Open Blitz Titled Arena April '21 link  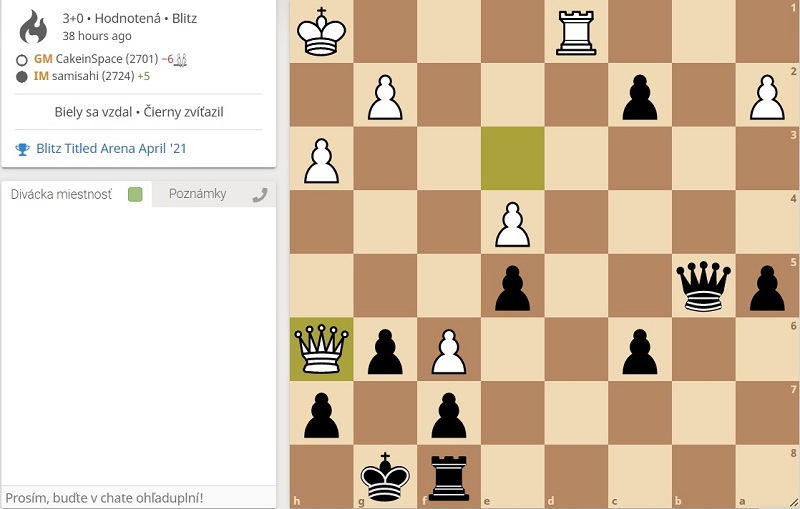111,149
